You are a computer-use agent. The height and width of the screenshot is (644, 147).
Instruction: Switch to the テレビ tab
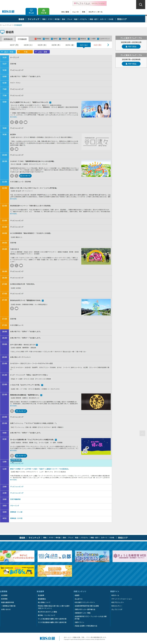(x=31, y=12)
